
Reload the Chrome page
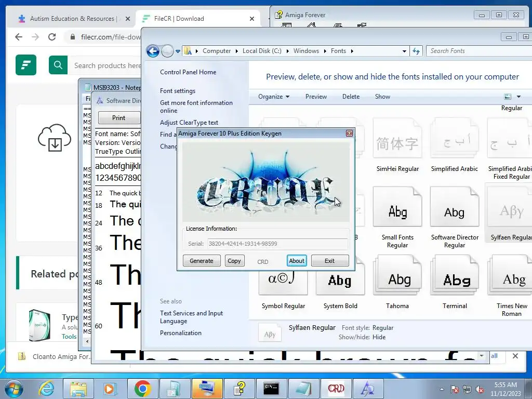click(52, 37)
